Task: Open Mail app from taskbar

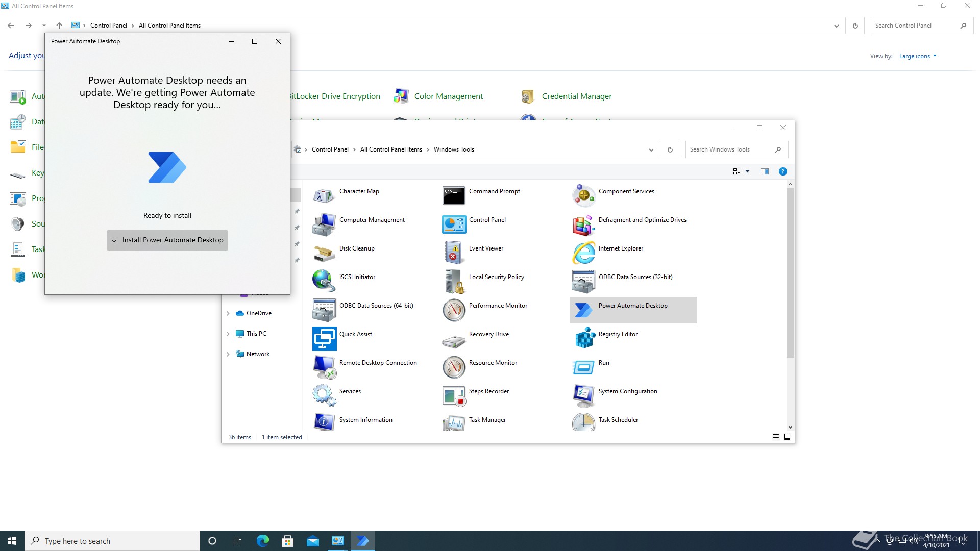Action: [x=313, y=541]
